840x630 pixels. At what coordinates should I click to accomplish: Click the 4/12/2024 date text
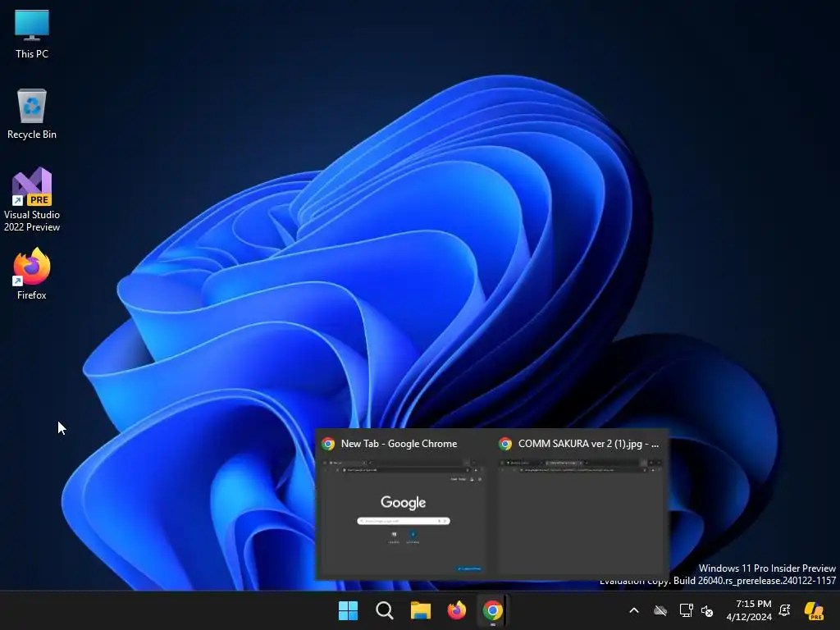[x=749, y=617]
